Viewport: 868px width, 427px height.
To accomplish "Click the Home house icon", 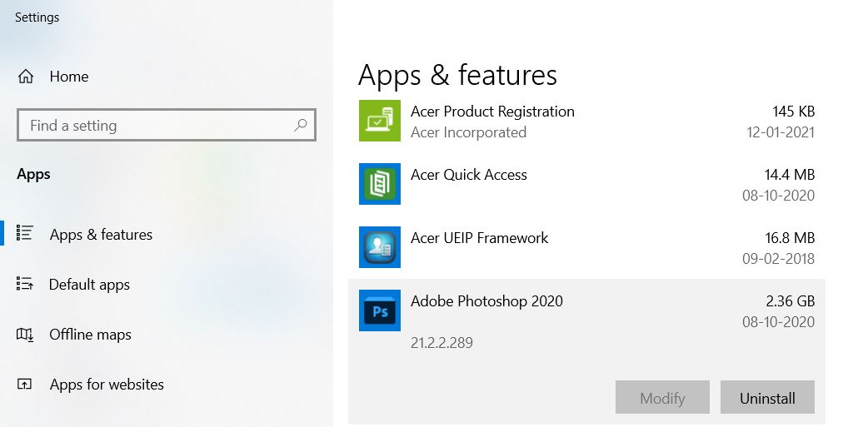I will 26,77.
